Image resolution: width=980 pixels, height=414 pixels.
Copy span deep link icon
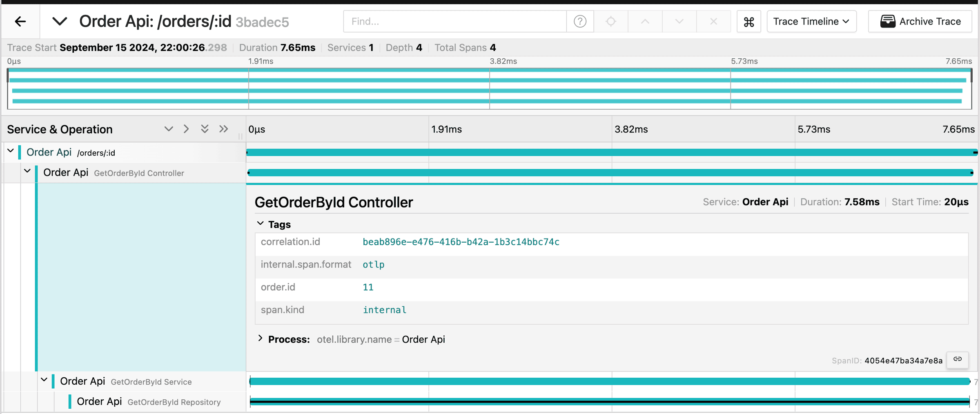[x=958, y=359]
